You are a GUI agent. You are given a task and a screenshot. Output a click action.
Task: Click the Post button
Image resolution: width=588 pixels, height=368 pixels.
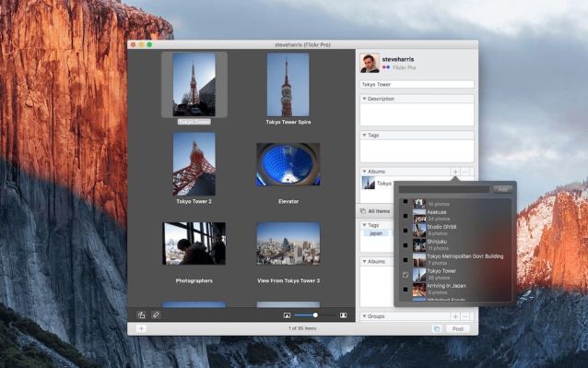(x=458, y=329)
